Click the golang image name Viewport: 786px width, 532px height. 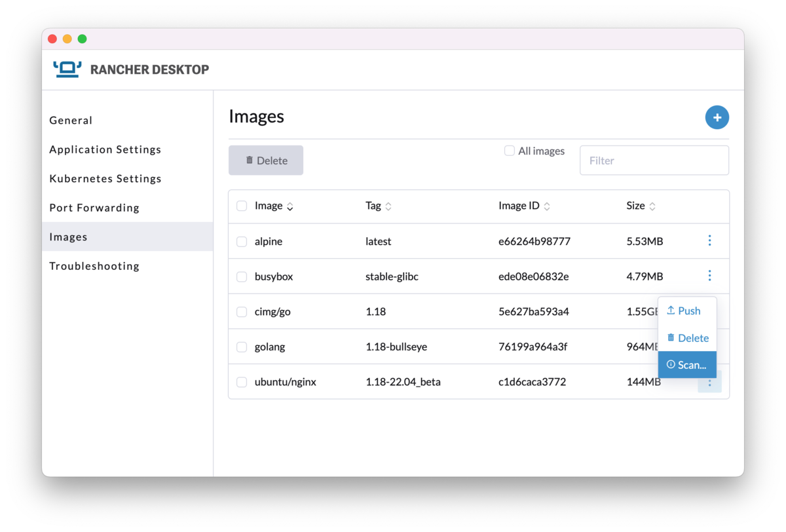[270, 347]
